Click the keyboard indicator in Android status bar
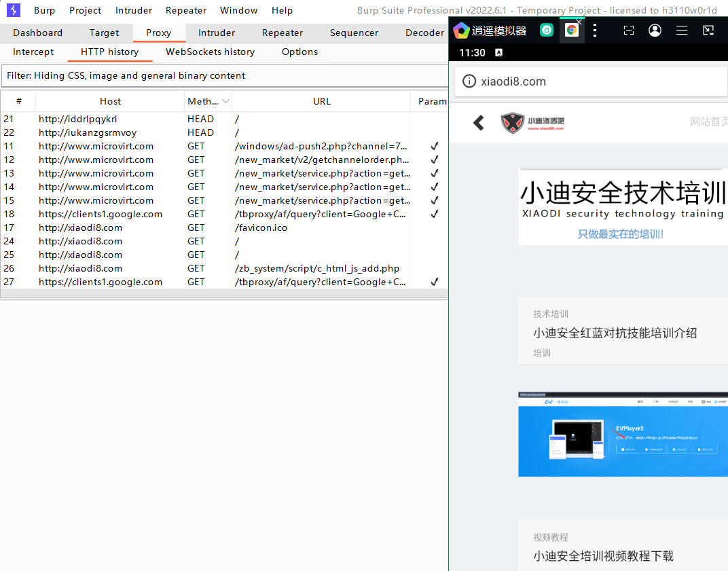This screenshot has height=571, width=728. tap(498, 52)
